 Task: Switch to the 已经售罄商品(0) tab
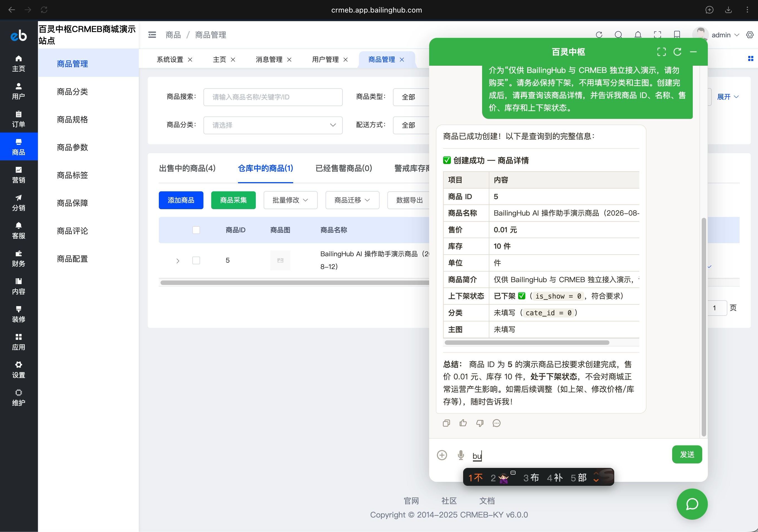pyautogui.click(x=344, y=168)
